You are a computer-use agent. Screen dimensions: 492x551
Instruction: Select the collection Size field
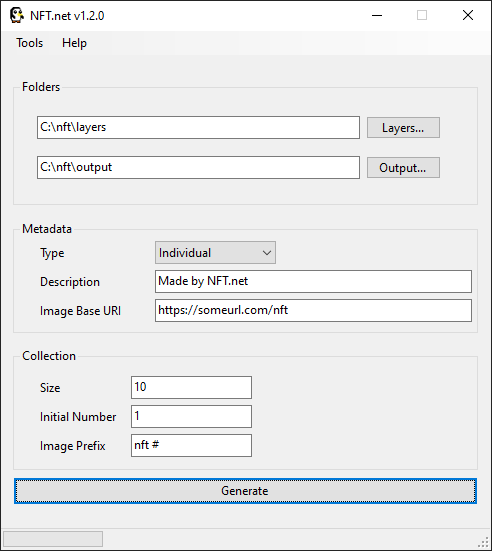click(x=191, y=388)
